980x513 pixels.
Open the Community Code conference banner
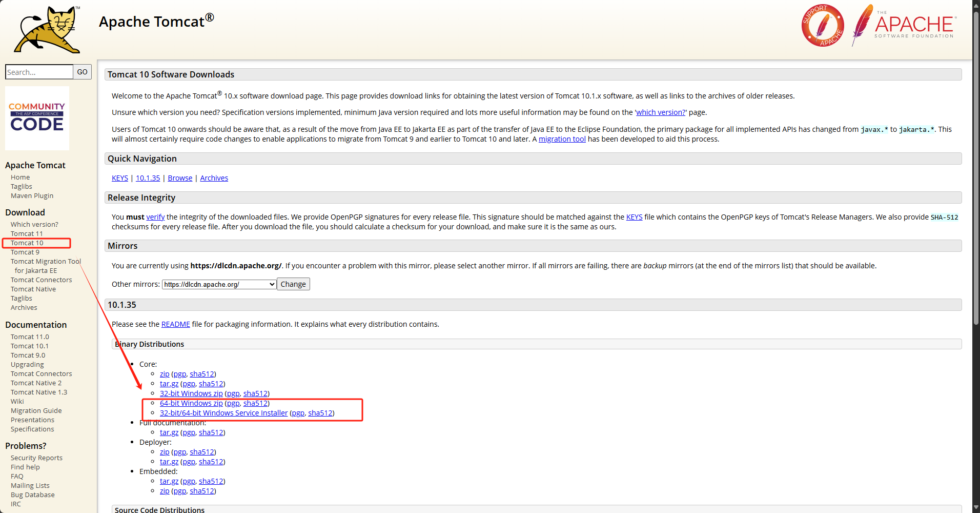pyautogui.click(x=37, y=118)
